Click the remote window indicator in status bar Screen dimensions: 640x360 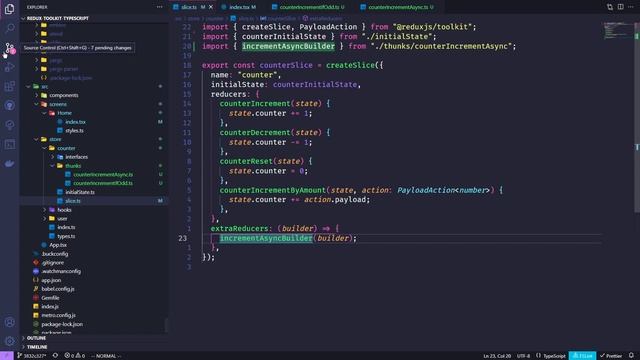point(7,356)
